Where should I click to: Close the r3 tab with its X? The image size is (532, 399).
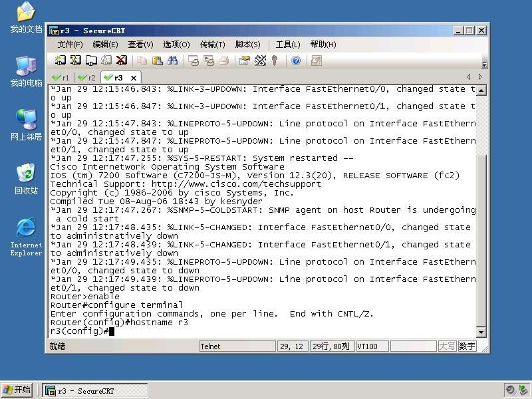pos(134,78)
